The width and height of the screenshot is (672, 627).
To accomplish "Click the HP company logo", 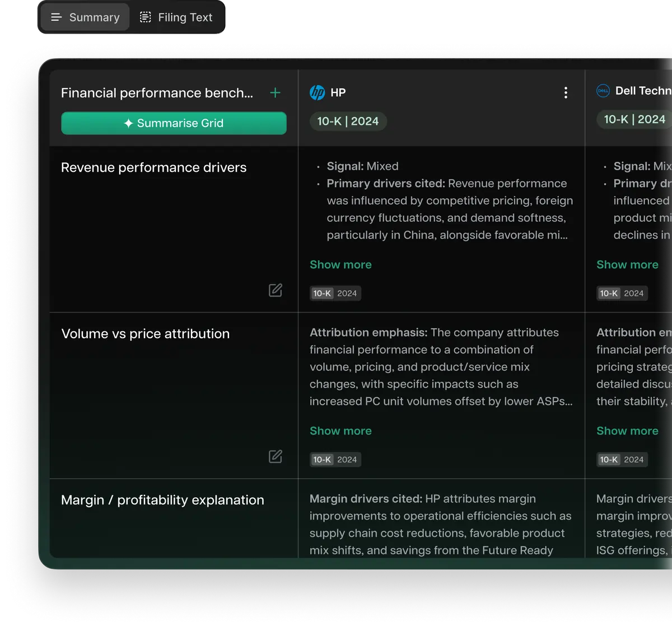I will click(x=318, y=93).
